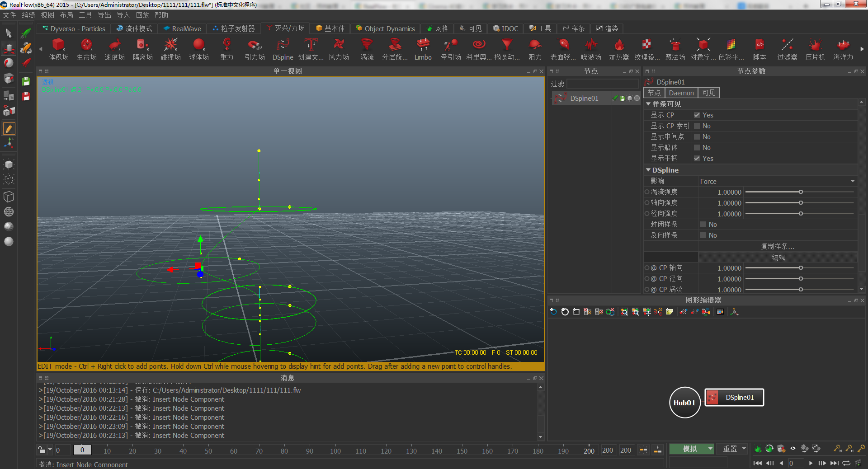Add a 涡流 (vortex) daemon

367,45
